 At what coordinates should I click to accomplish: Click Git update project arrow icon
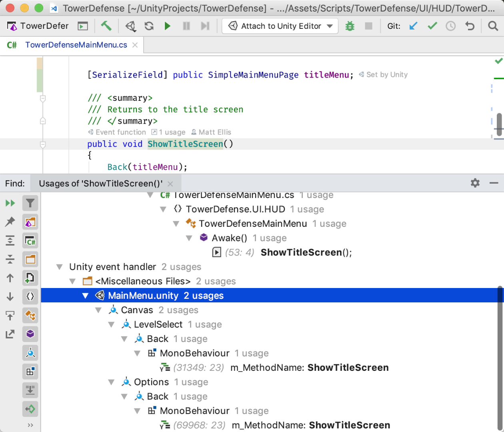point(413,26)
